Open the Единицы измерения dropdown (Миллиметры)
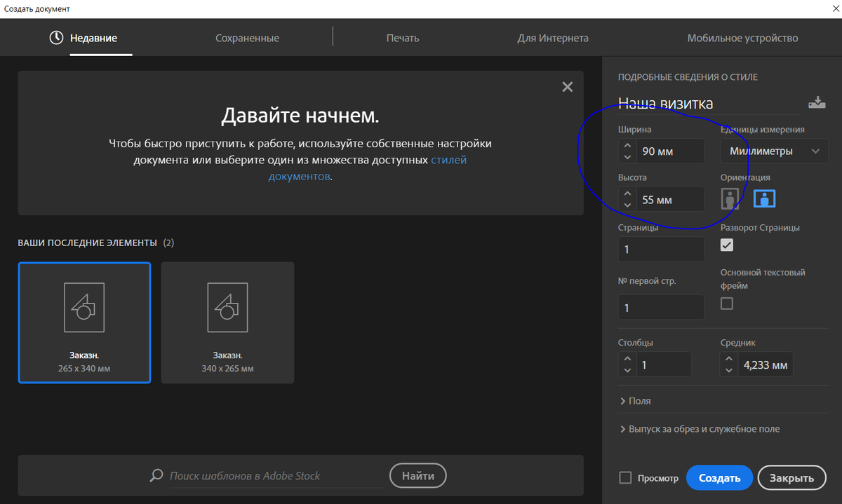The width and height of the screenshot is (842, 504). (x=774, y=151)
